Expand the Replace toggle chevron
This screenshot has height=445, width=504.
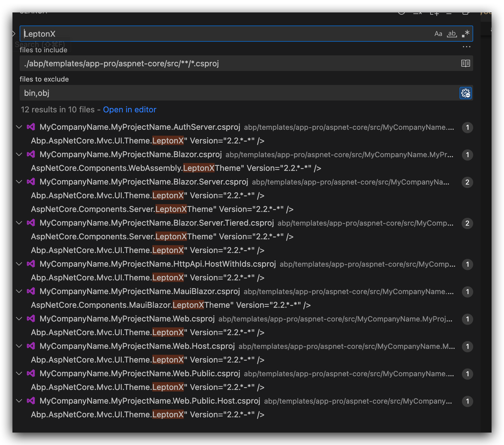pyautogui.click(x=14, y=34)
